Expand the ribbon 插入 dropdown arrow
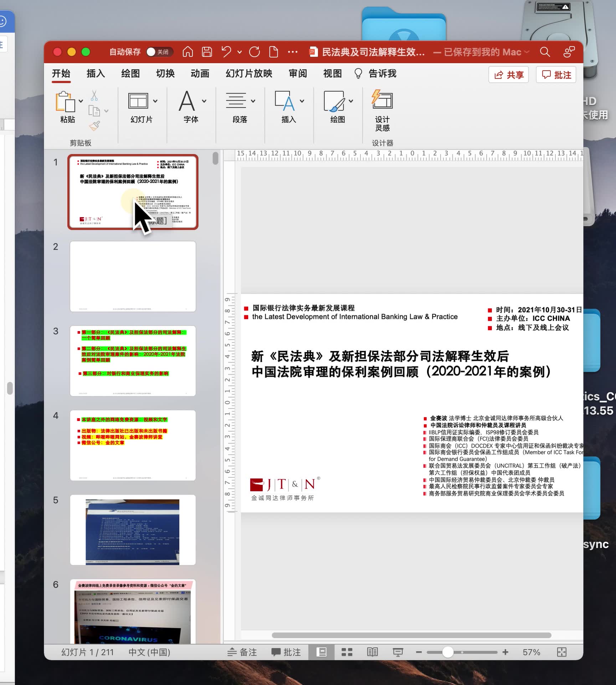 point(302,101)
